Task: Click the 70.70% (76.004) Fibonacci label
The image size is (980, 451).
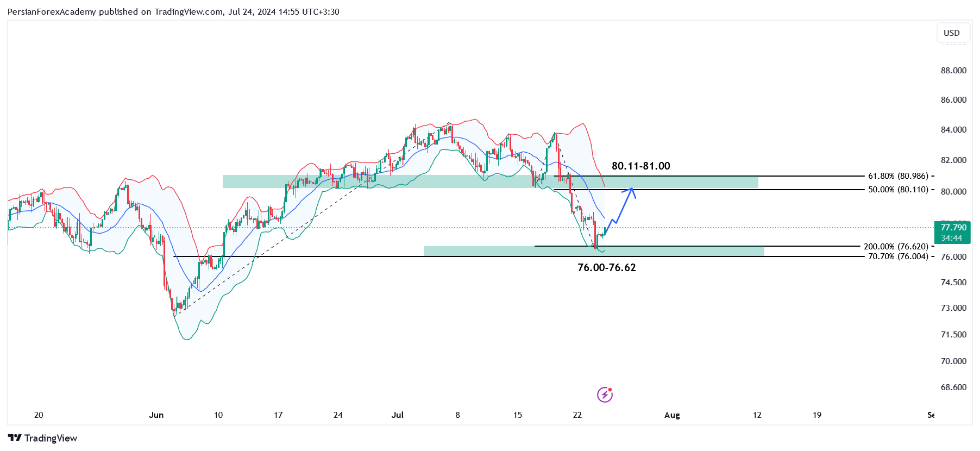Action: click(x=898, y=256)
